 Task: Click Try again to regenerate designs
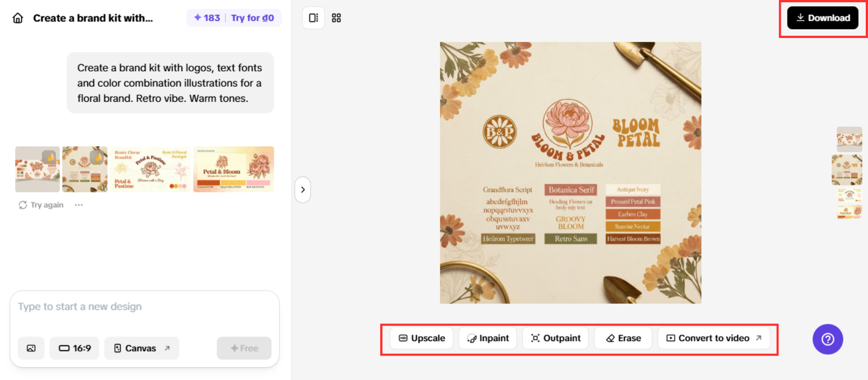pyautogui.click(x=41, y=205)
